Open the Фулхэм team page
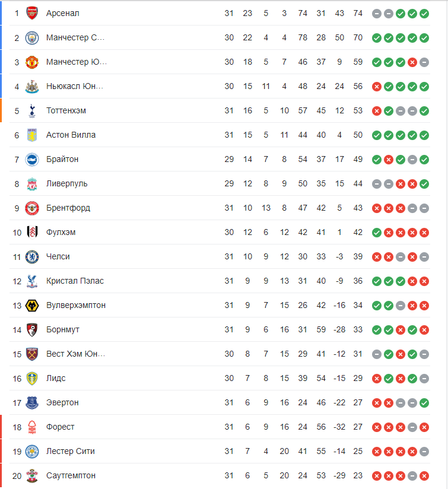Viewport: 448px width, 489px height. [x=61, y=232]
